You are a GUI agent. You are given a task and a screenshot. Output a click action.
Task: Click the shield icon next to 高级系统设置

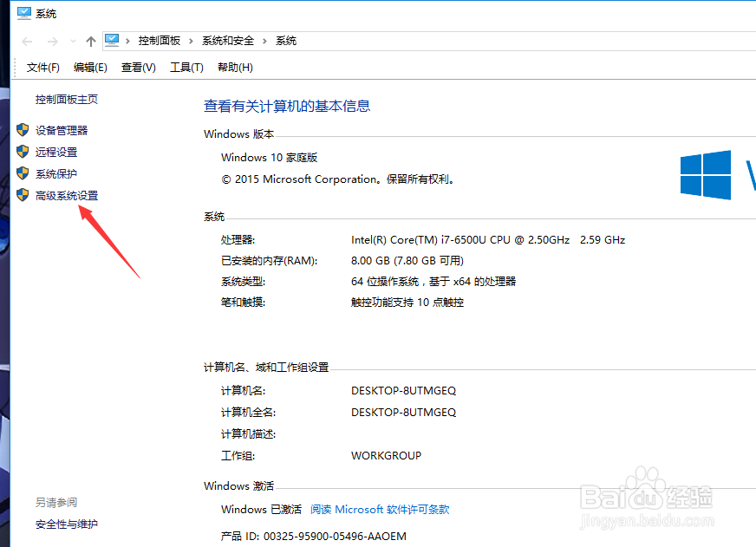coord(23,195)
